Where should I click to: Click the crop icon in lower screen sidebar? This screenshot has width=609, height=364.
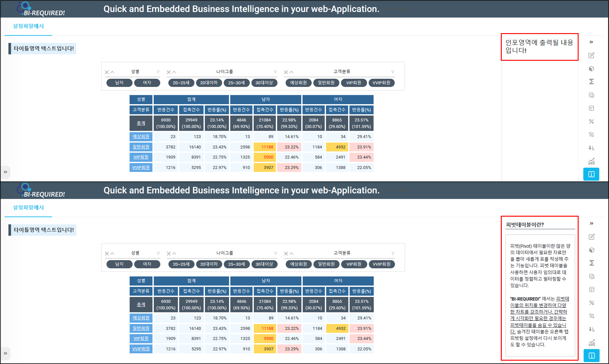click(x=592, y=316)
